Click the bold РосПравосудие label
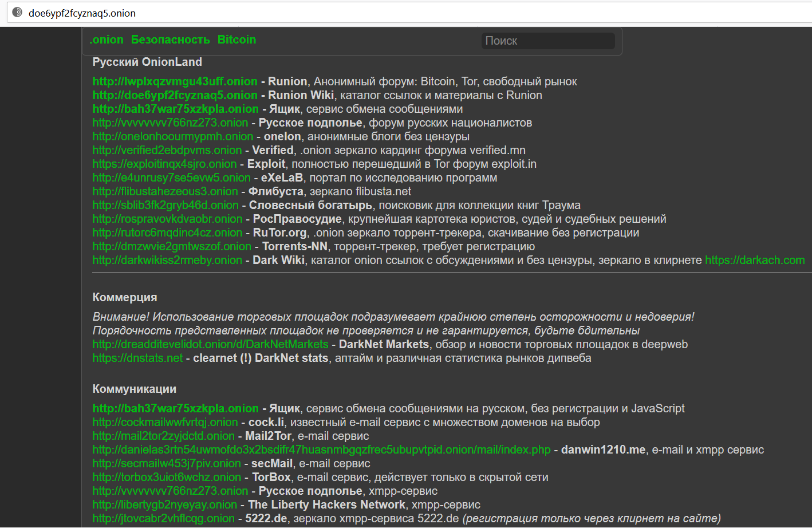The height and width of the screenshot is (528, 812). [297, 219]
